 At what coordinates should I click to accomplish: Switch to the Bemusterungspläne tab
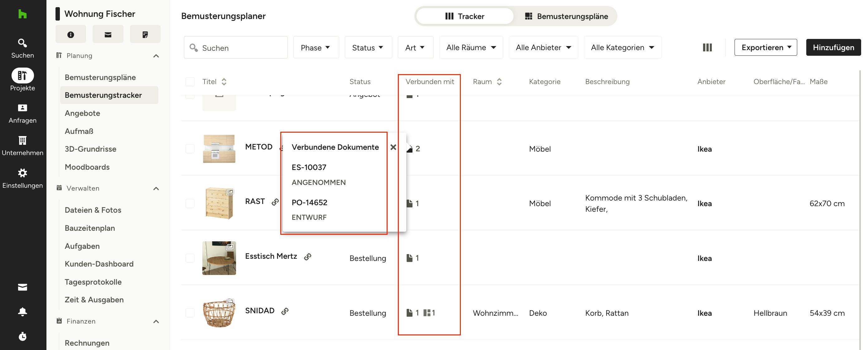(566, 16)
